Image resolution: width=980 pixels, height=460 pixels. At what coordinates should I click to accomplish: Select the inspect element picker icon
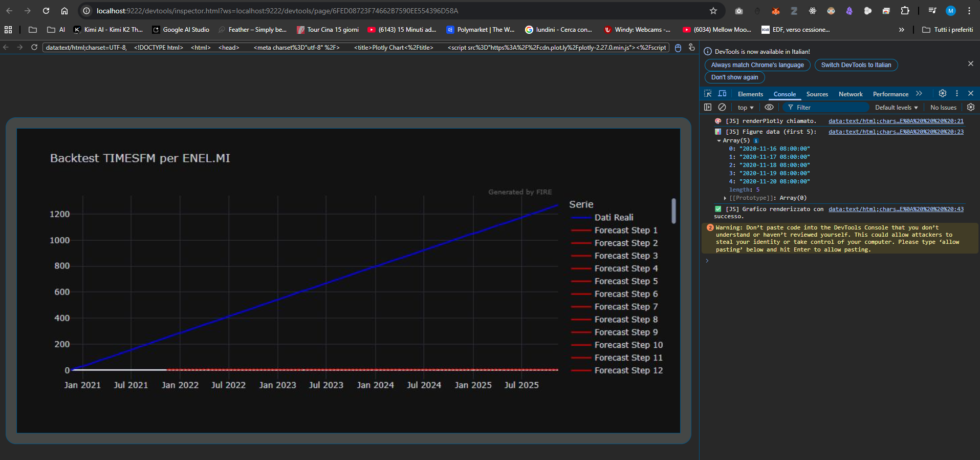(x=708, y=94)
